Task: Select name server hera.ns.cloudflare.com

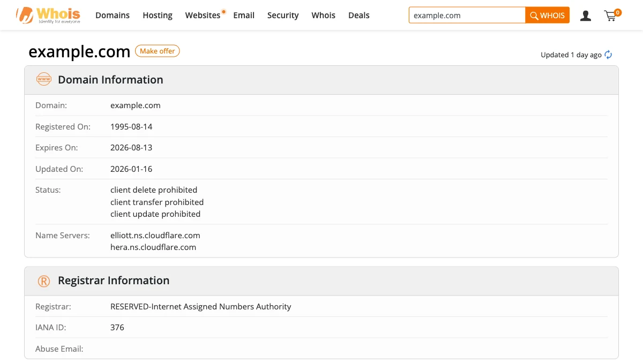Action: click(x=153, y=247)
